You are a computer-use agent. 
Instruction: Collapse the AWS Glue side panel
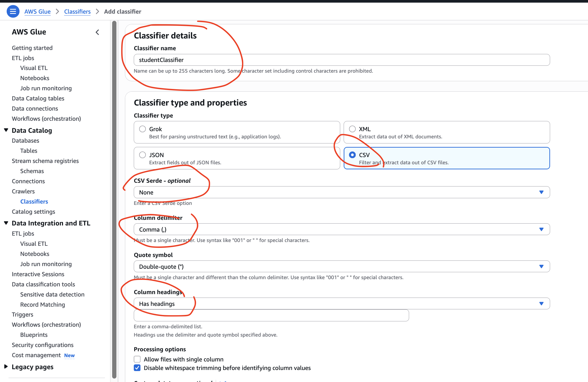[x=97, y=32]
